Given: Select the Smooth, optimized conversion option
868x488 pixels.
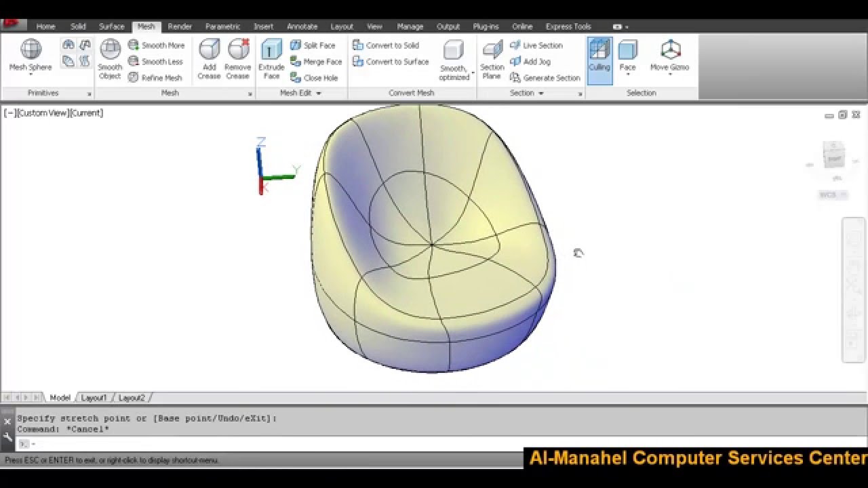Looking at the screenshot, I should (x=454, y=60).
